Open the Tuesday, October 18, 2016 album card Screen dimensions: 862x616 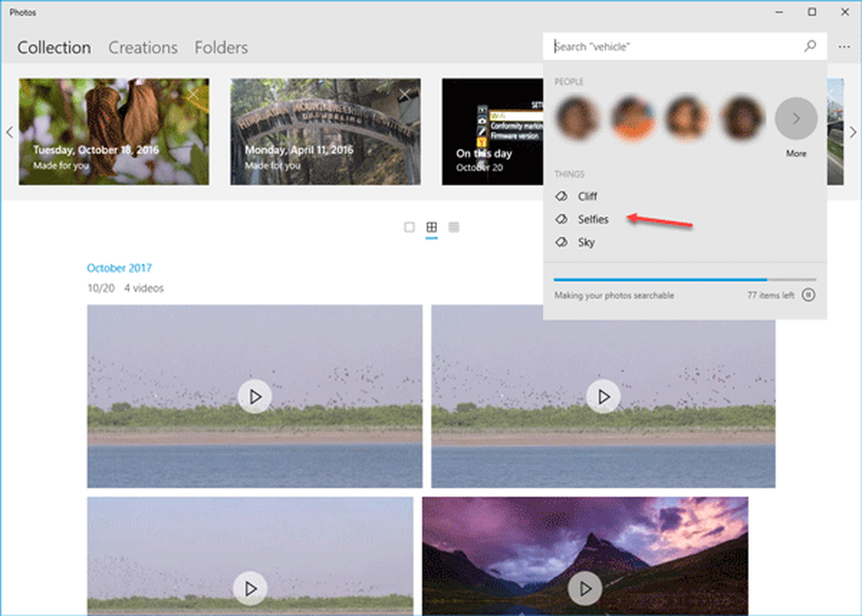coord(114,132)
